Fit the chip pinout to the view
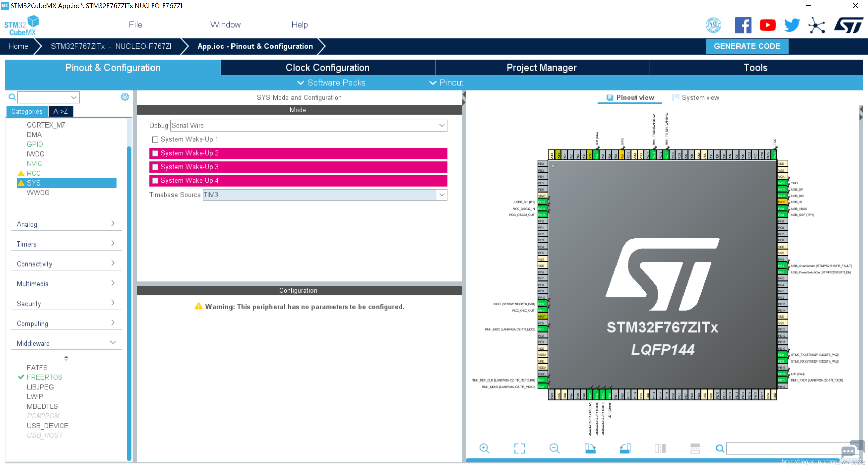868x468 pixels. (520, 448)
